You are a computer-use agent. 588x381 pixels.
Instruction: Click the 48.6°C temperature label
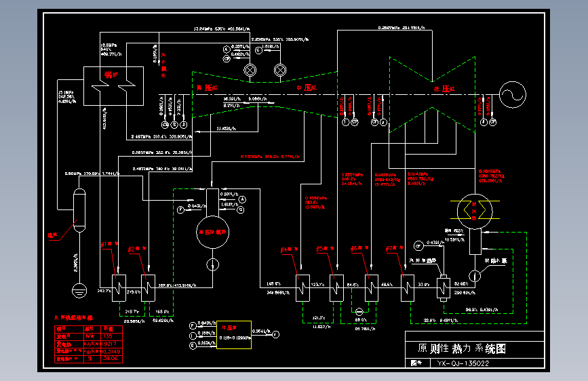coord(387,285)
